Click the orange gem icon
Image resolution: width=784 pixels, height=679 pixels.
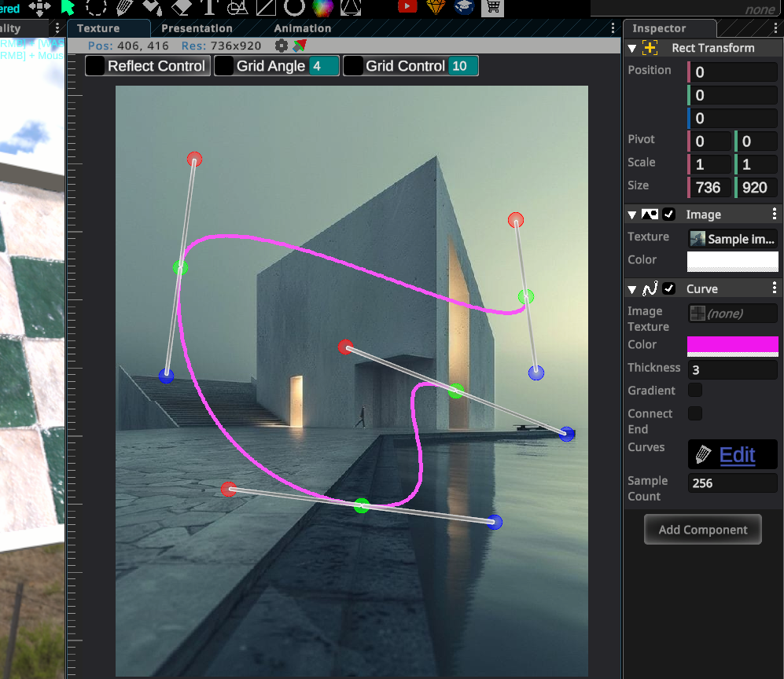(436, 7)
